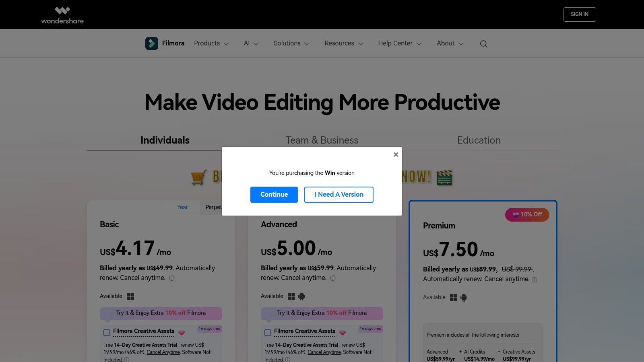The height and width of the screenshot is (362, 644).
Task: Click info icon after Advanced 'Software Not Included'
Action: click(288, 360)
